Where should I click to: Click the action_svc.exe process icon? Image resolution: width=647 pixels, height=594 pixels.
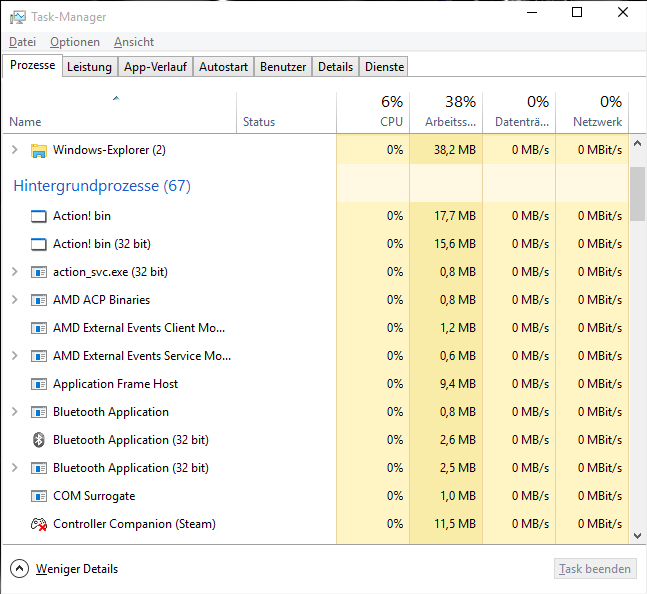pos(39,272)
